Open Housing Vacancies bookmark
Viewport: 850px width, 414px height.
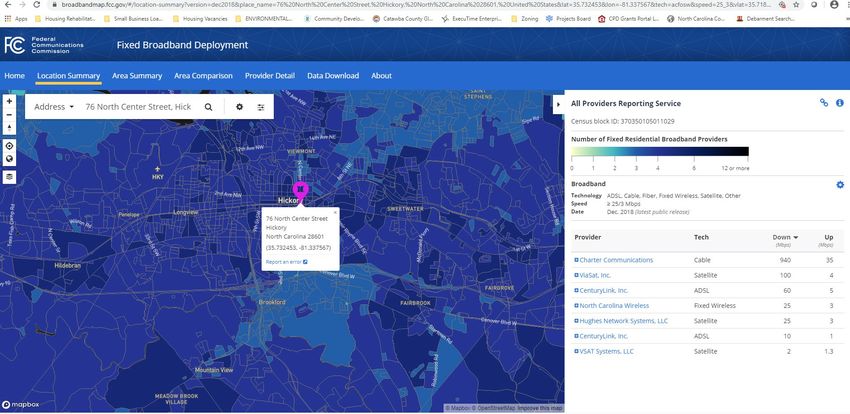click(x=200, y=18)
